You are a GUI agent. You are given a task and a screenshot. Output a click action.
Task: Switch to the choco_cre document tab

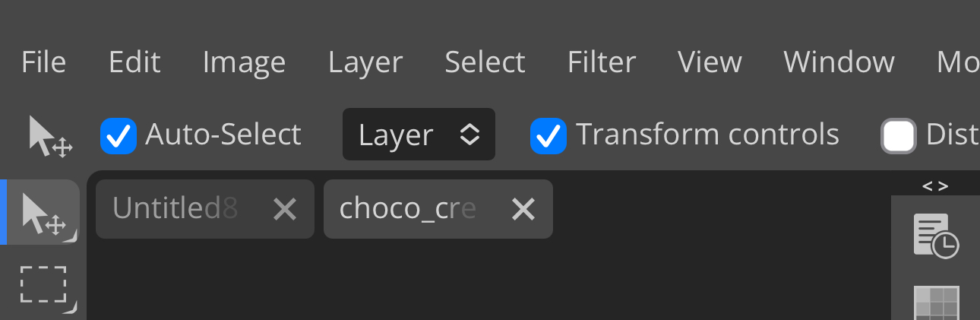point(408,209)
